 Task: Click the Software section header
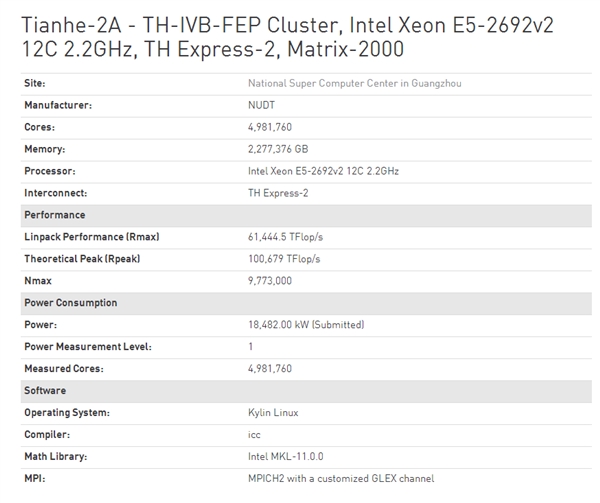point(45,390)
